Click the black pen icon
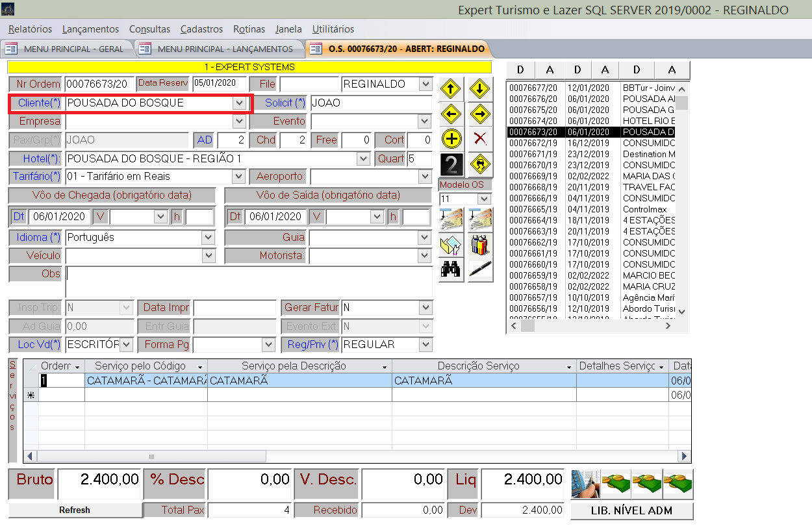The image size is (812, 526). coord(479,269)
